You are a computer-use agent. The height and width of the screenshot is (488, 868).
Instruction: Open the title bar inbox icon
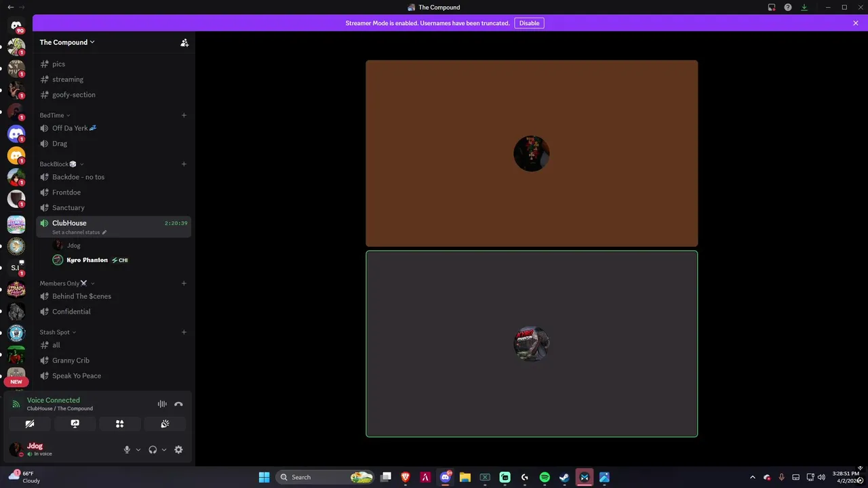click(x=772, y=7)
